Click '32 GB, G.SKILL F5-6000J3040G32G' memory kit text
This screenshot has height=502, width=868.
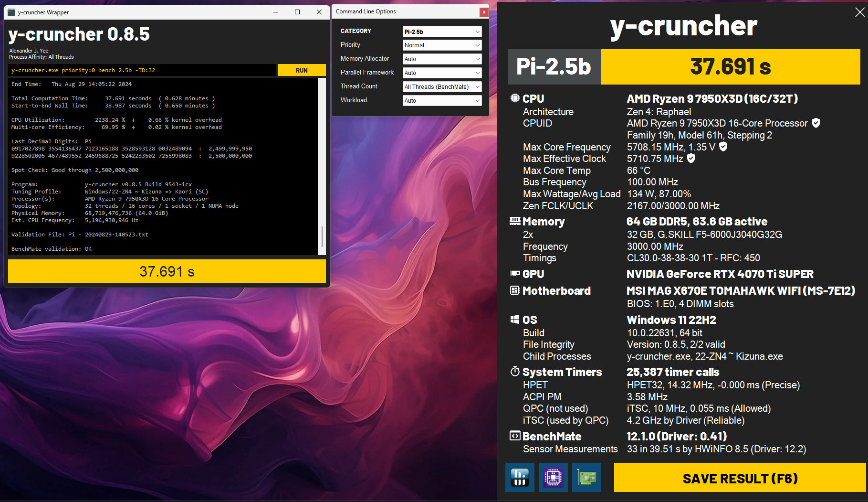pyautogui.click(x=704, y=235)
